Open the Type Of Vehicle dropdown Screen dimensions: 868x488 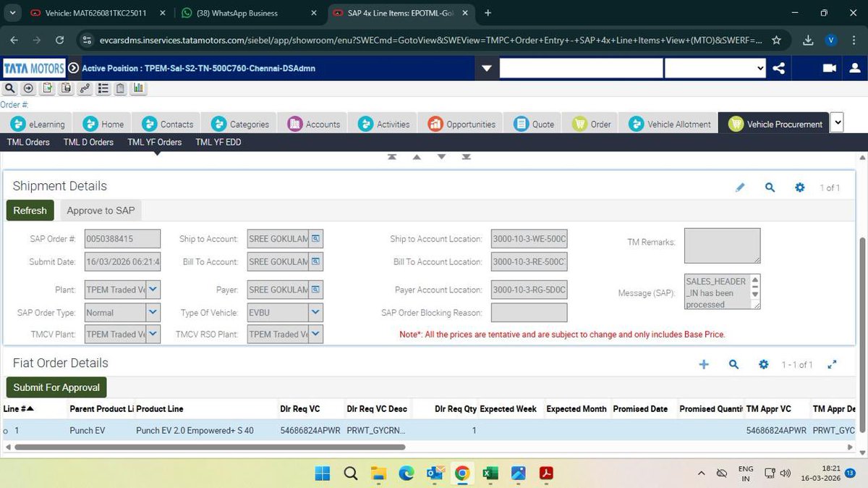click(316, 313)
